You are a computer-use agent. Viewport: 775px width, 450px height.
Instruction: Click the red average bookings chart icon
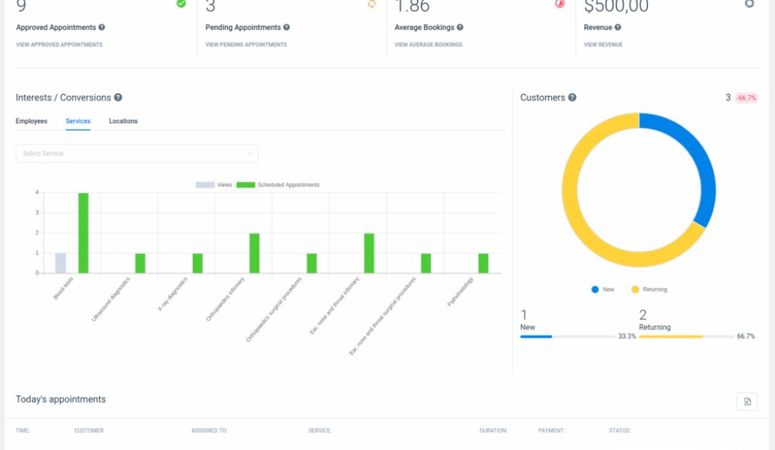560,3
